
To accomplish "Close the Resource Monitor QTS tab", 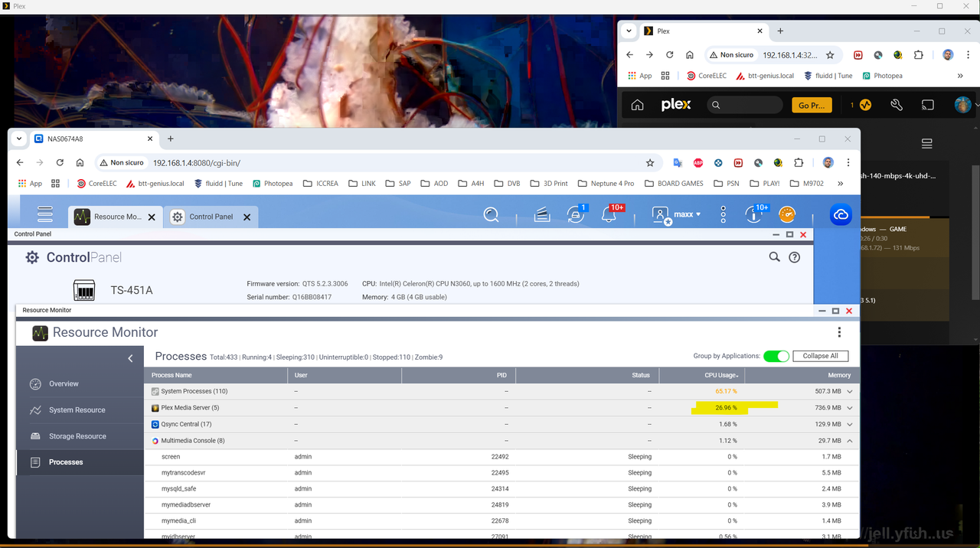I will (152, 217).
